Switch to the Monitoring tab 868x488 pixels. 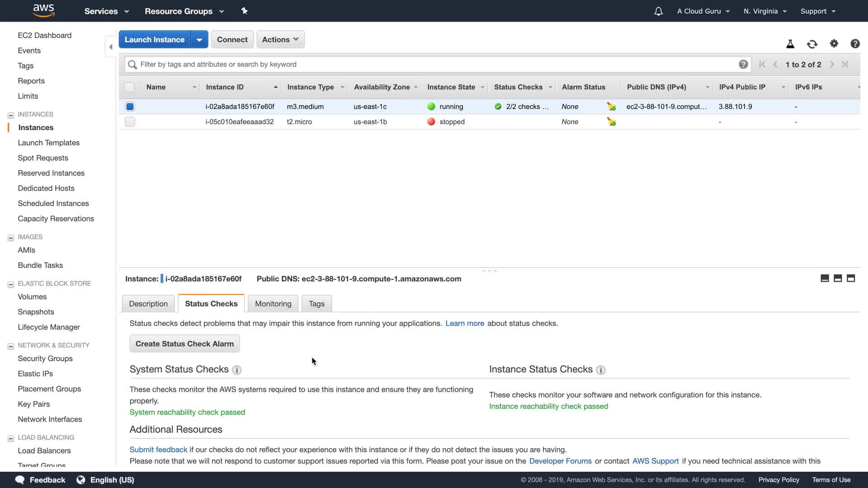(273, 304)
